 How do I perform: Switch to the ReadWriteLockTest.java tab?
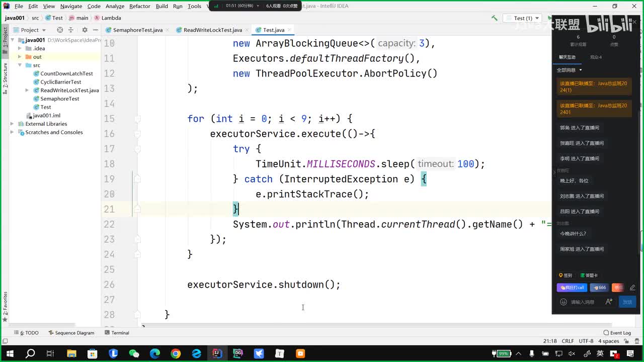tap(213, 30)
